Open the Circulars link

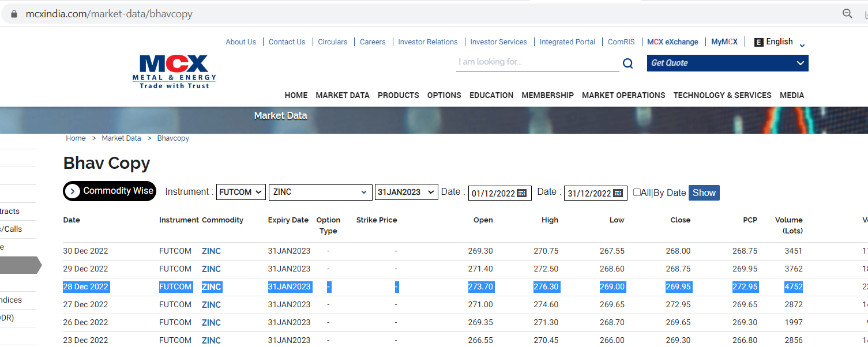pos(333,42)
